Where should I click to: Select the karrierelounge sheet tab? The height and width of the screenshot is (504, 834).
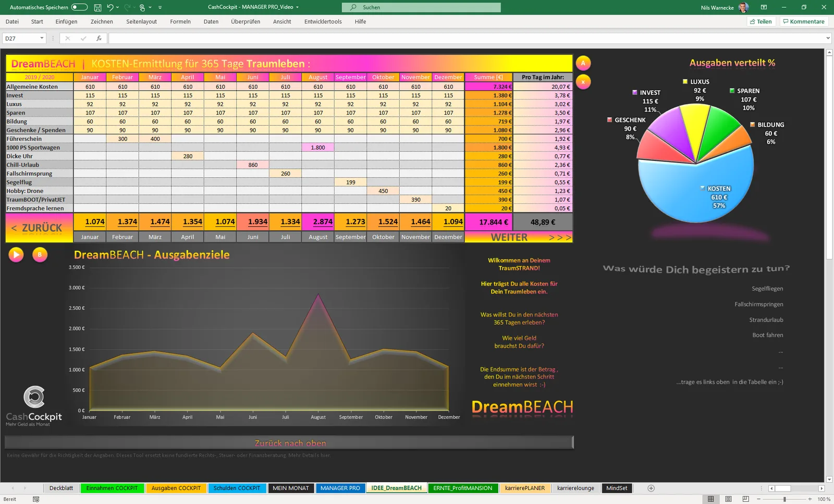click(575, 488)
